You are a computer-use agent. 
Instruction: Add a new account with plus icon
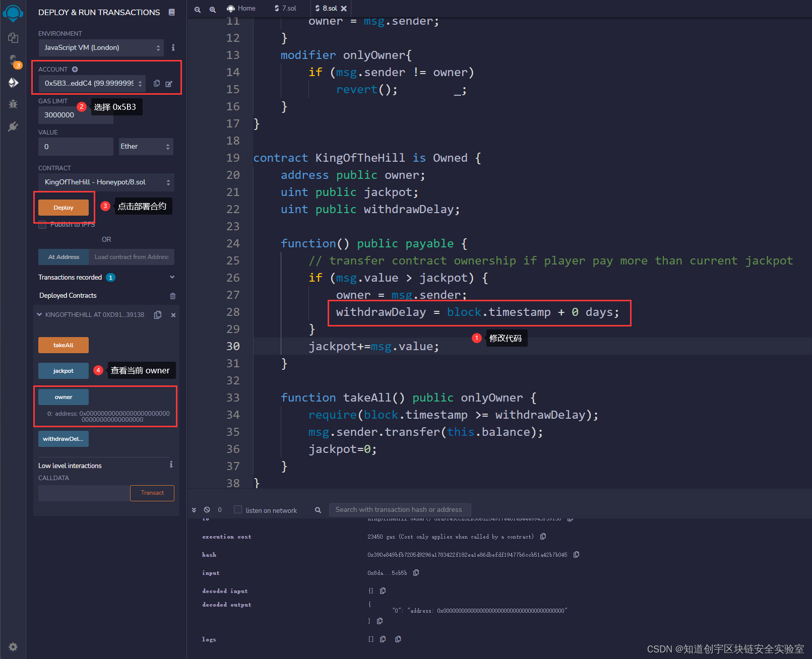[75, 69]
